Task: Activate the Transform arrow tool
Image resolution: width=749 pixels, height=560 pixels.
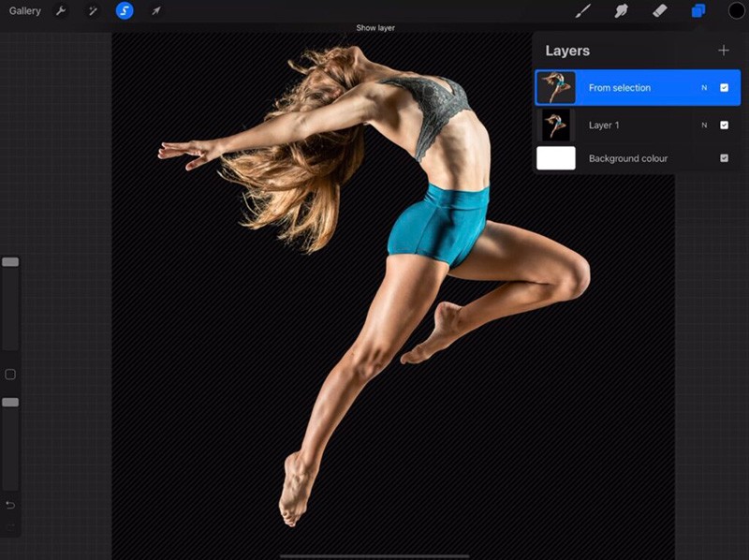Action: [155, 11]
